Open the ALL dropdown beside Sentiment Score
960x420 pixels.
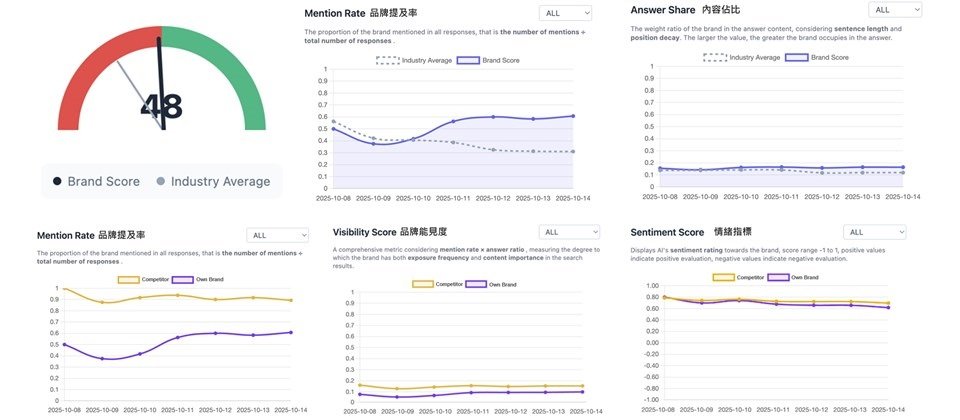[873, 232]
